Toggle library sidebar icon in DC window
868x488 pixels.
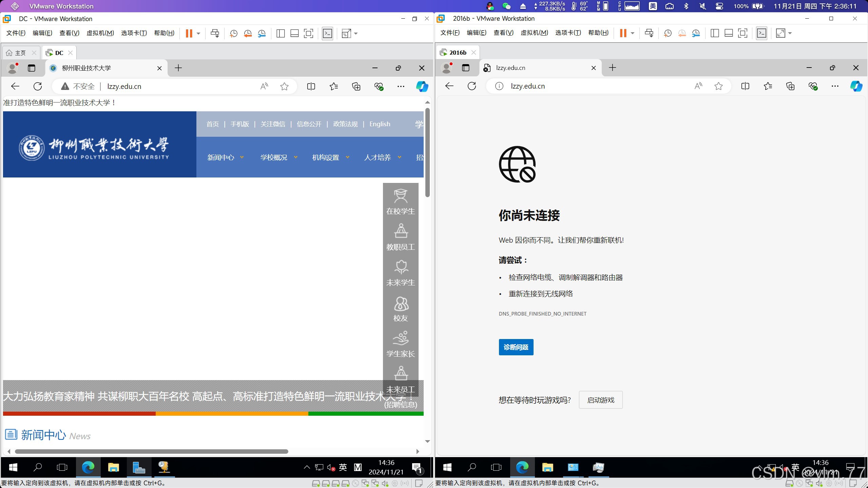281,33
